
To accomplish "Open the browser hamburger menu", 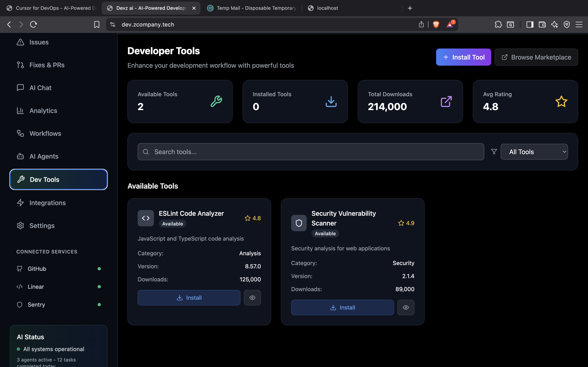I will (579, 24).
